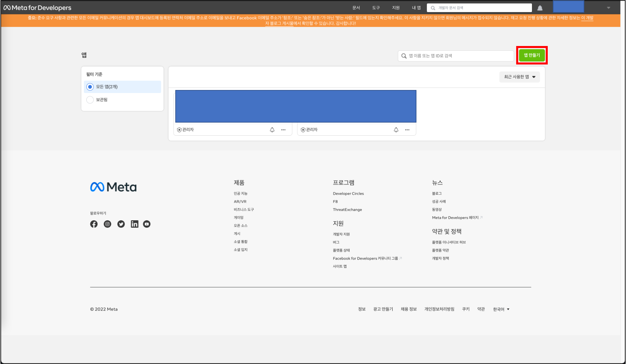
Task: Open 게시 product link
Action: point(237,234)
